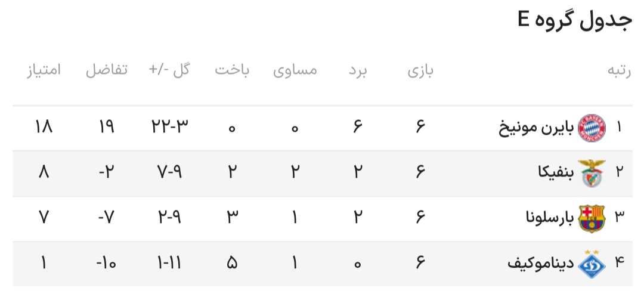Image resolution: width=644 pixels, height=297 pixels.
Task: Click Bayern's 18 points value
Action: click(x=44, y=127)
